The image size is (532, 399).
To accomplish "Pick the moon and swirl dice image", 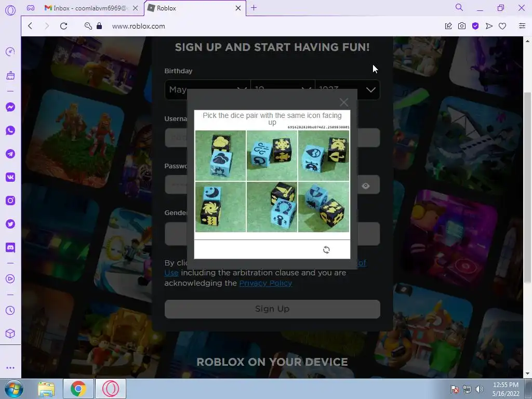I will point(220,207).
